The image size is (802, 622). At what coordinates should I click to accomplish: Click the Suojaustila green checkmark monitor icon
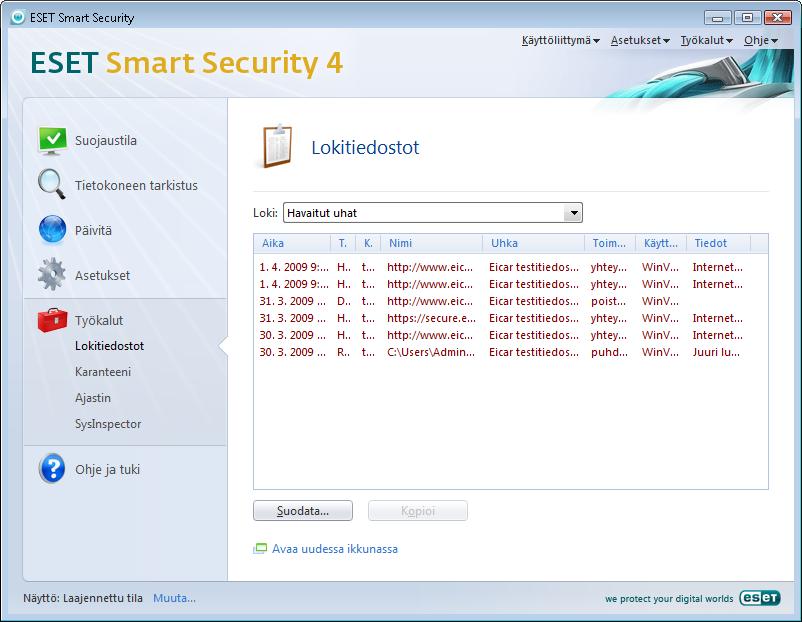[x=52, y=140]
